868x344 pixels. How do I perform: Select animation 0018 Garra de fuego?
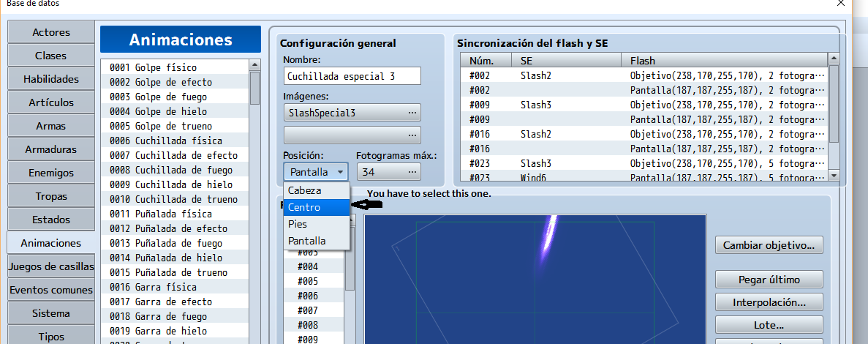tap(175, 317)
